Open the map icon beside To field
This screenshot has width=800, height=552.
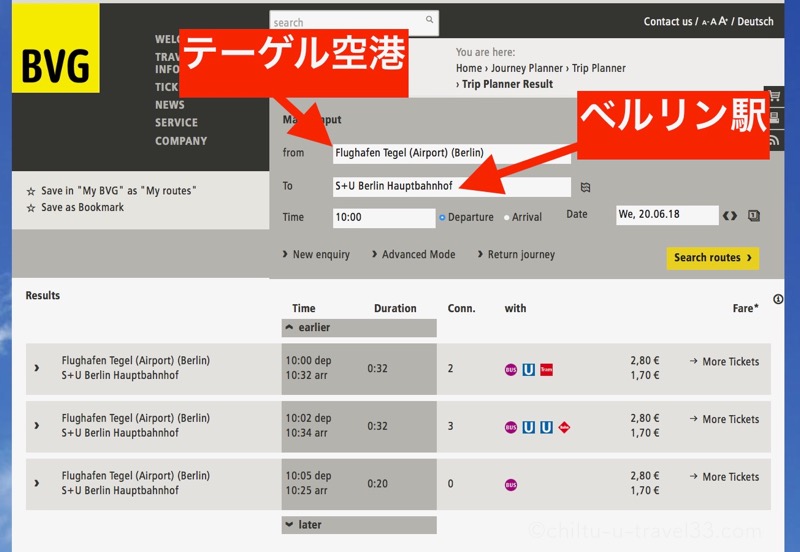585,187
